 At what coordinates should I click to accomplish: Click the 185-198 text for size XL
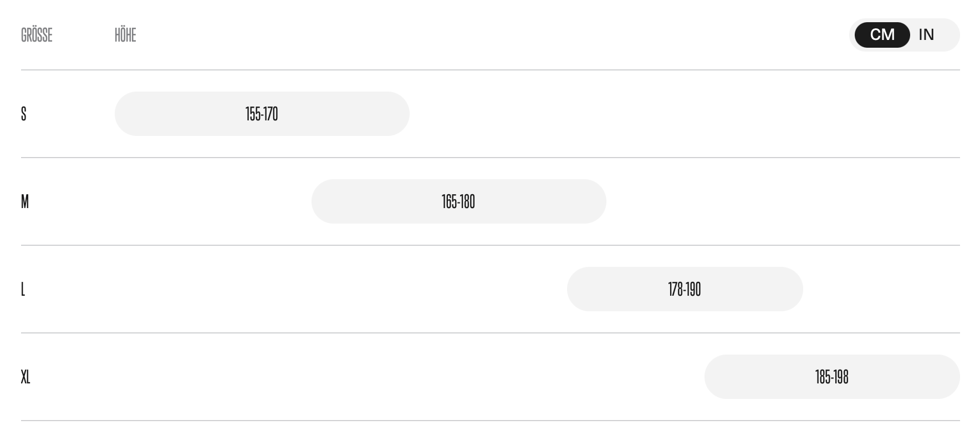click(831, 377)
